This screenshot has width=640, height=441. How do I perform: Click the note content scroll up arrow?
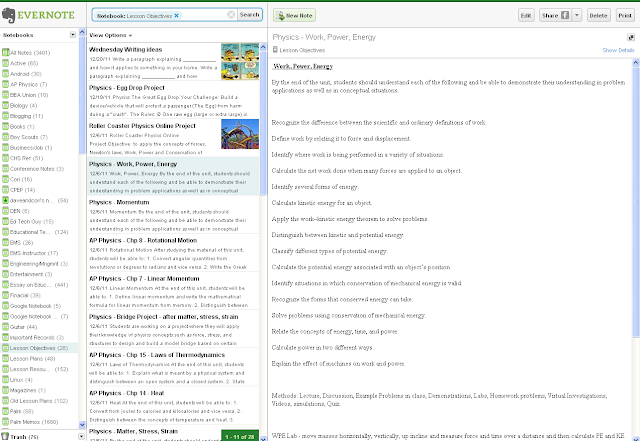click(636, 63)
